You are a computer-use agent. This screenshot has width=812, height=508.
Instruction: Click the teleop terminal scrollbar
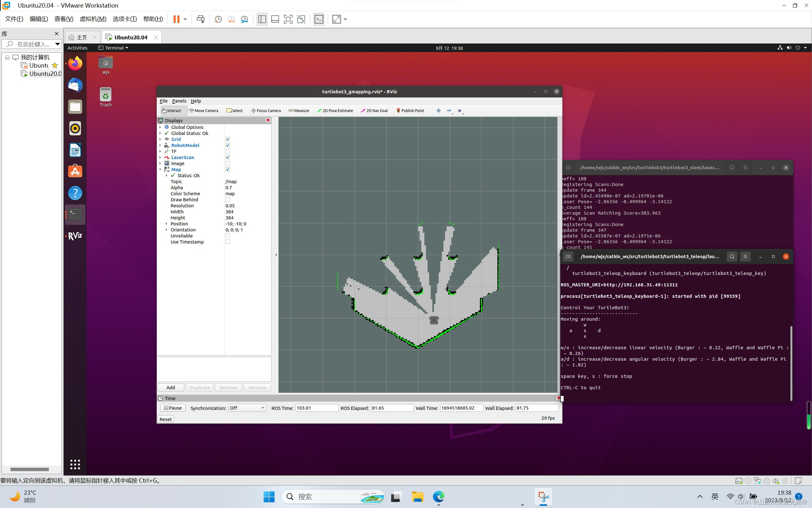click(791, 363)
